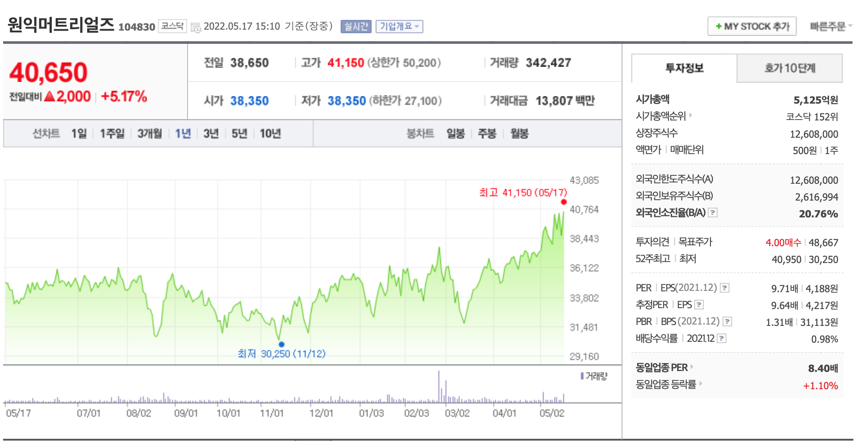Click the +5.17% change rate
868x441 pixels.
[124, 96]
